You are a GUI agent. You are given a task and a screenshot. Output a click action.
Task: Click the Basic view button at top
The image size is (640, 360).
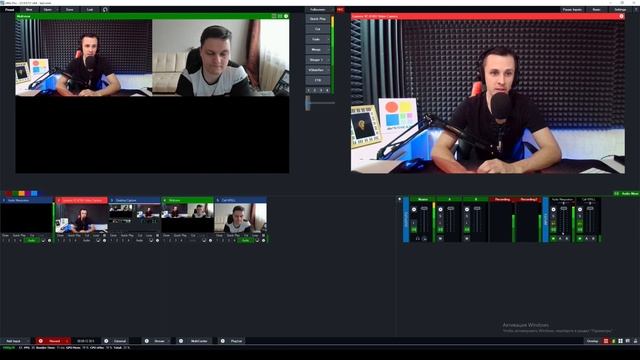(596, 9)
